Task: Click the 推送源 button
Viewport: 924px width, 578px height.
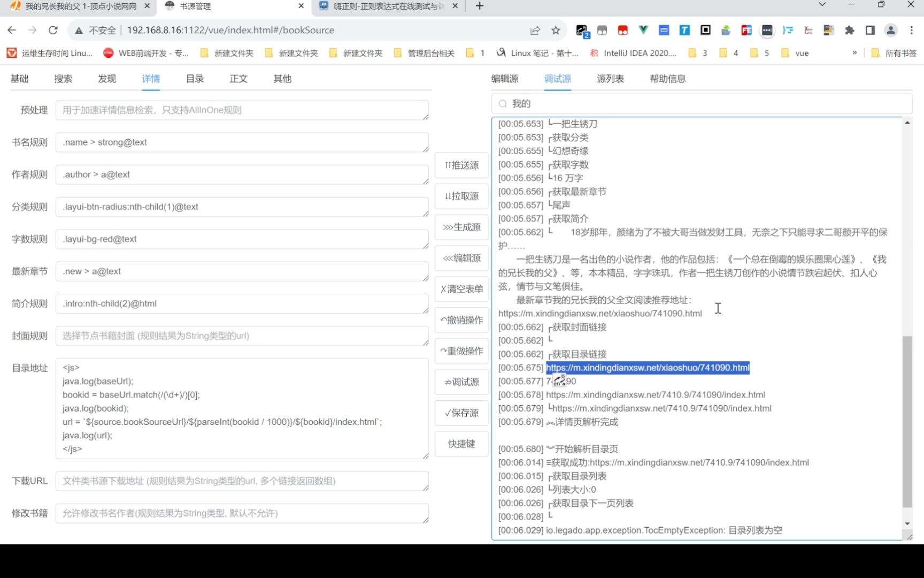Action: point(461,165)
